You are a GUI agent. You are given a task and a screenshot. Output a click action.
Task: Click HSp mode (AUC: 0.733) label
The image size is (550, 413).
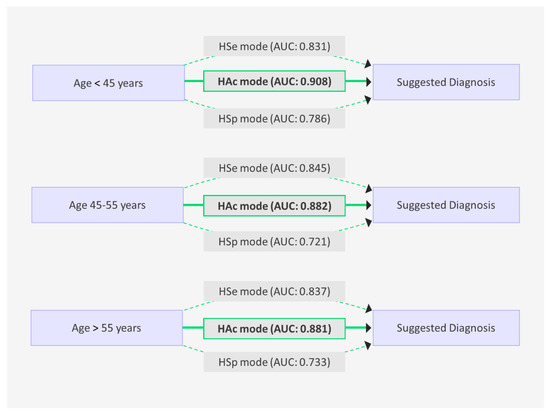274,362
